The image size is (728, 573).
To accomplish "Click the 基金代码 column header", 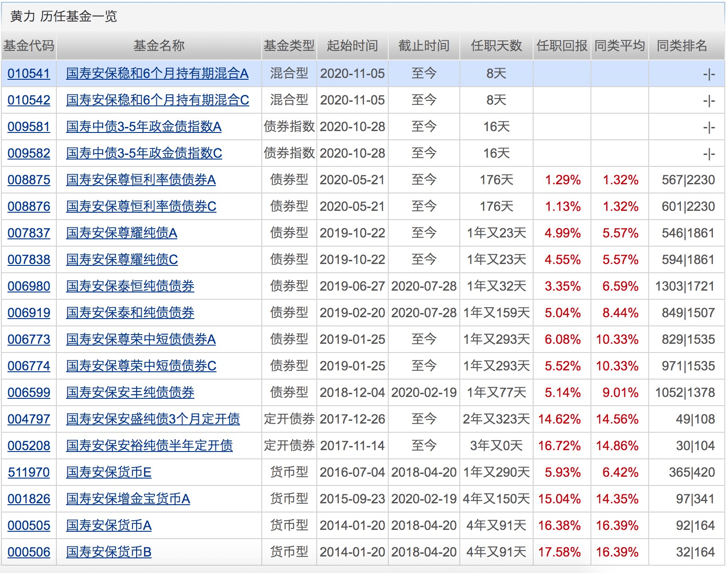I will 28,46.
